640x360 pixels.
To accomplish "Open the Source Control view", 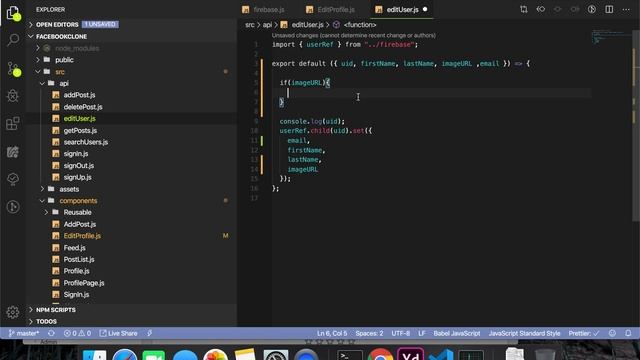I will coord(13,69).
